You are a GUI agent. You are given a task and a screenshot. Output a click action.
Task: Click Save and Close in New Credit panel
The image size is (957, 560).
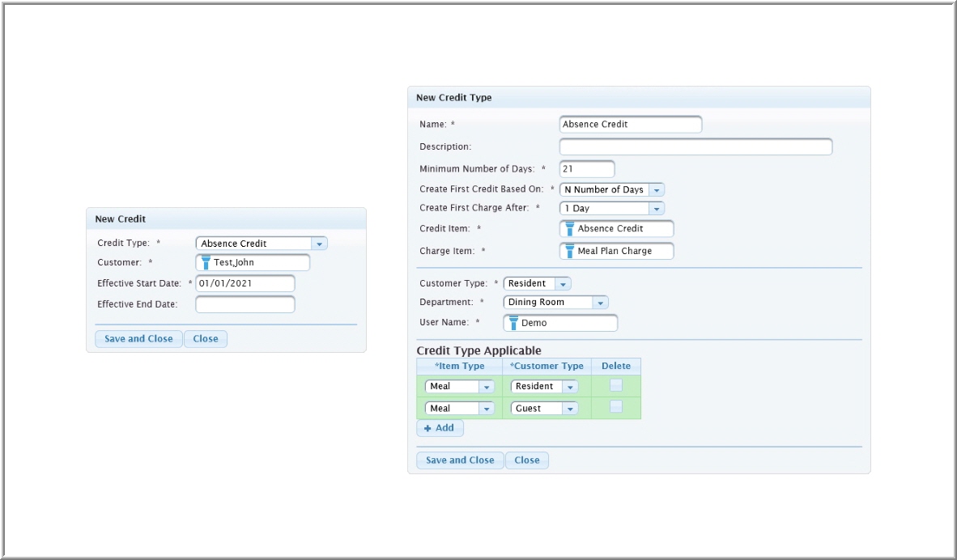[138, 339]
